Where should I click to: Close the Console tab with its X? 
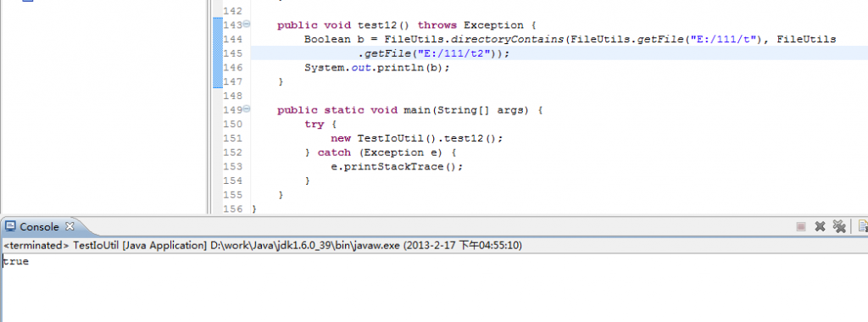point(70,225)
